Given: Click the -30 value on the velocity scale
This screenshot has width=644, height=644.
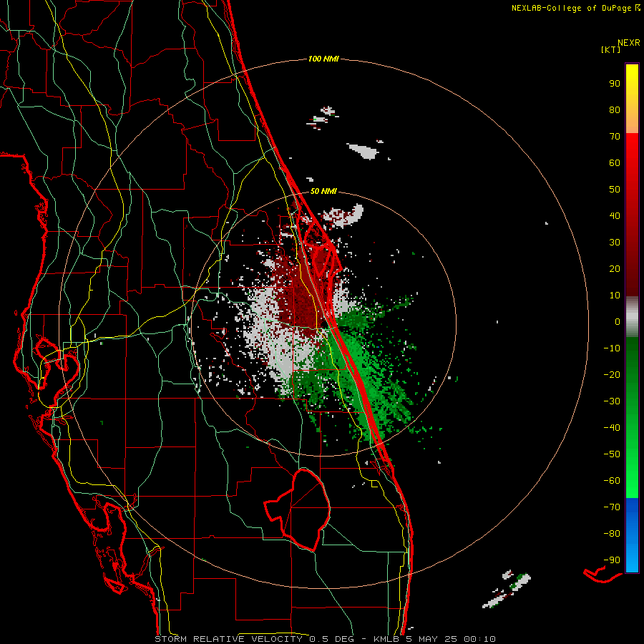Looking at the screenshot, I should 612,401.
